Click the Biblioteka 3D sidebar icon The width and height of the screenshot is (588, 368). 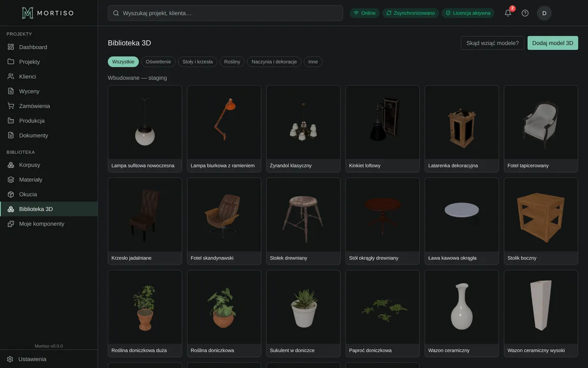click(11, 209)
